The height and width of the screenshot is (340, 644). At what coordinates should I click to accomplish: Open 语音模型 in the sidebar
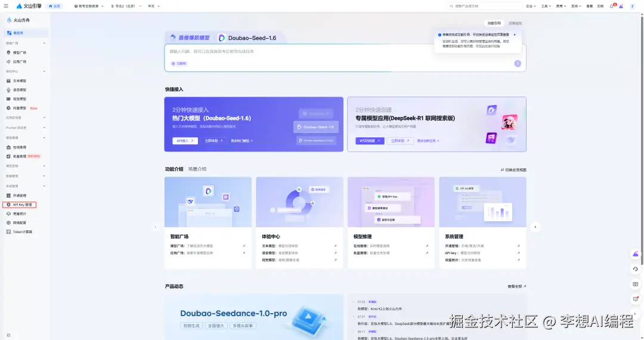pyautogui.click(x=20, y=90)
